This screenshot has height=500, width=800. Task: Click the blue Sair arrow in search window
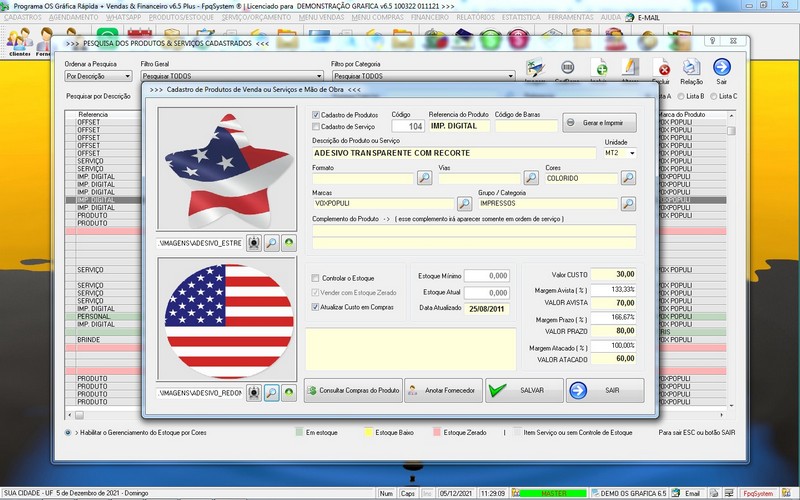coord(721,67)
